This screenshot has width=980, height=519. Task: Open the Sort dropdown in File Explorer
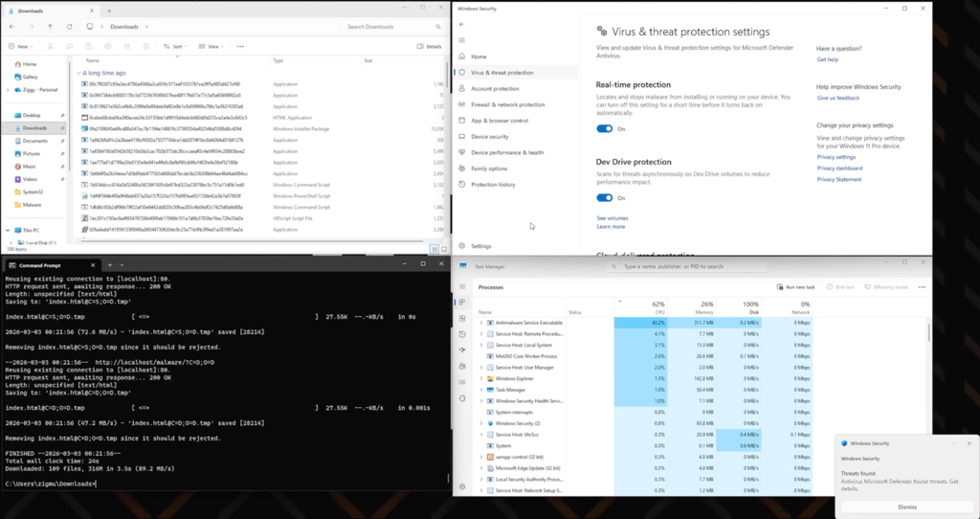[176, 46]
